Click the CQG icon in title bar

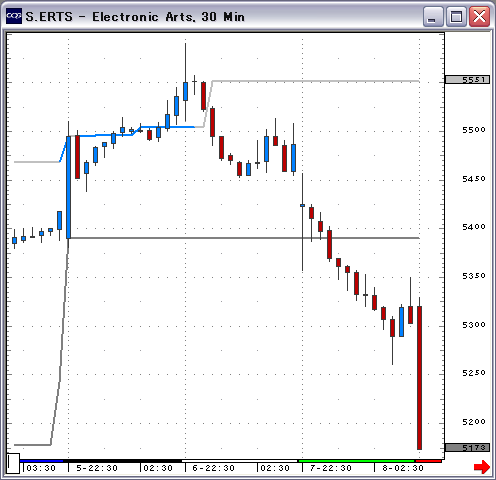tap(14, 16)
